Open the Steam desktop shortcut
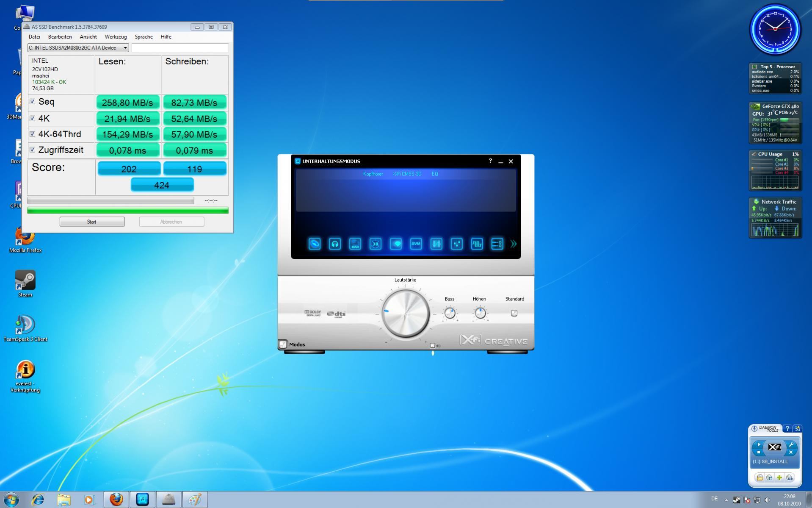The height and width of the screenshot is (508, 812). pos(25,284)
